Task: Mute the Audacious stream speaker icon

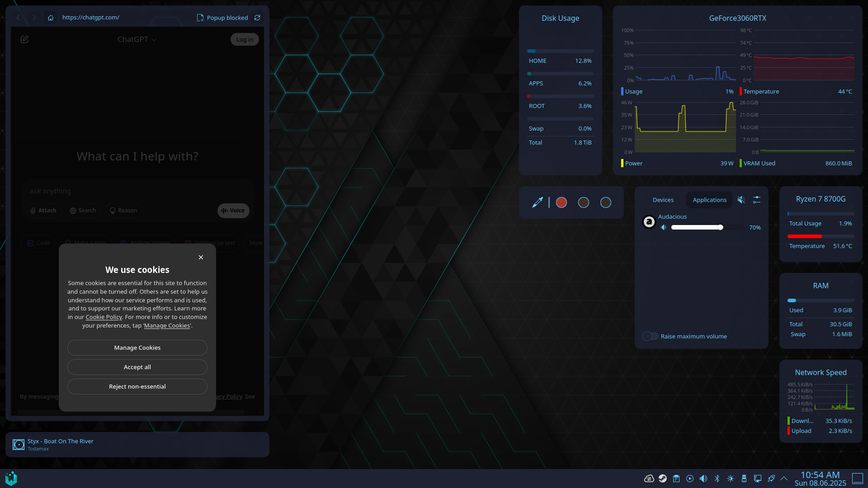Action: [664, 228]
